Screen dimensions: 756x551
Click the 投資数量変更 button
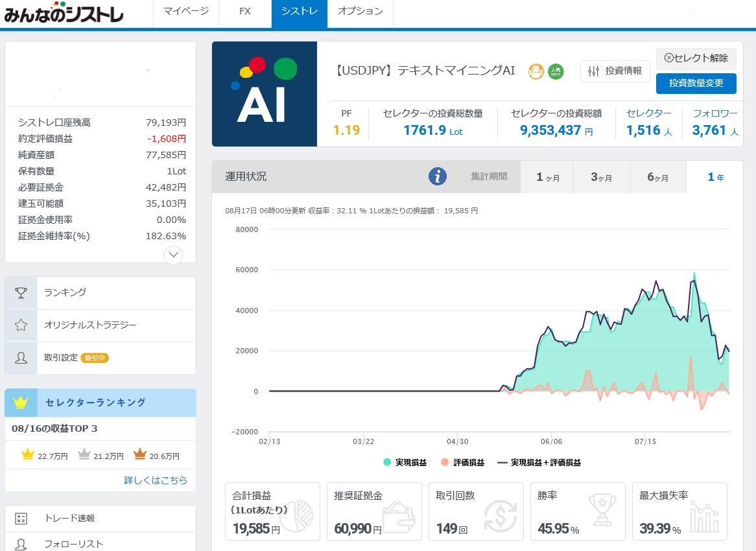(x=696, y=84)
